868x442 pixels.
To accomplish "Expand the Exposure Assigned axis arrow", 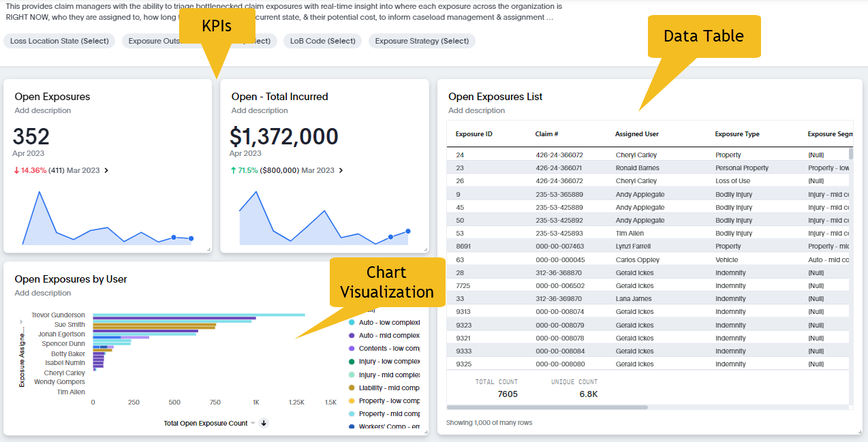I will click(22, 331).
